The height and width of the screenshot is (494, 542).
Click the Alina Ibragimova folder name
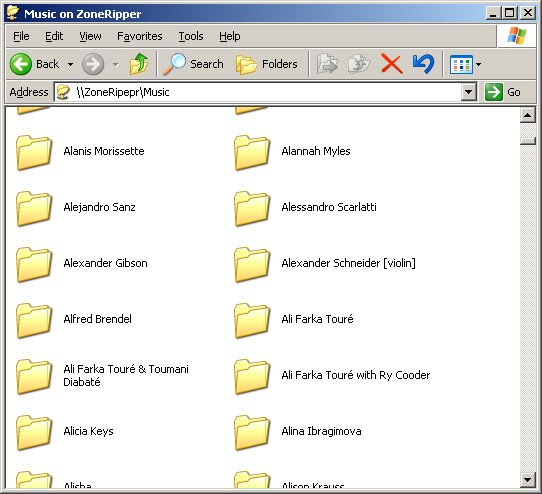(x=321, y=431)
